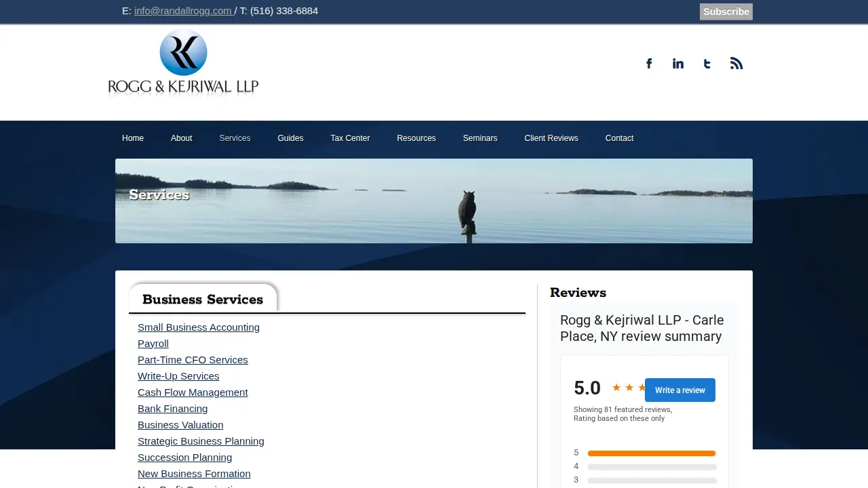
Task: Open the LinkedIn social icon
Action: tap(678, 64)
